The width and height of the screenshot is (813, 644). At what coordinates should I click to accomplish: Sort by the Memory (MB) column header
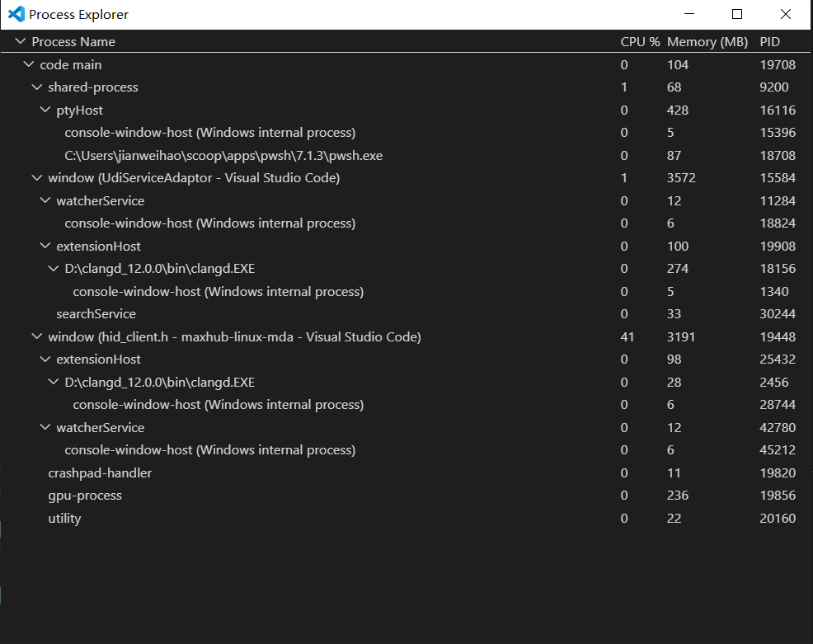[x=707, y=41]
